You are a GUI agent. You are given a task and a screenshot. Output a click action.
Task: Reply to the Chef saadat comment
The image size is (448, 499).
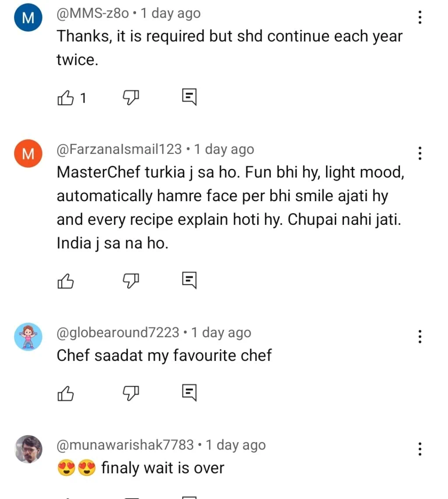(189, 393)
